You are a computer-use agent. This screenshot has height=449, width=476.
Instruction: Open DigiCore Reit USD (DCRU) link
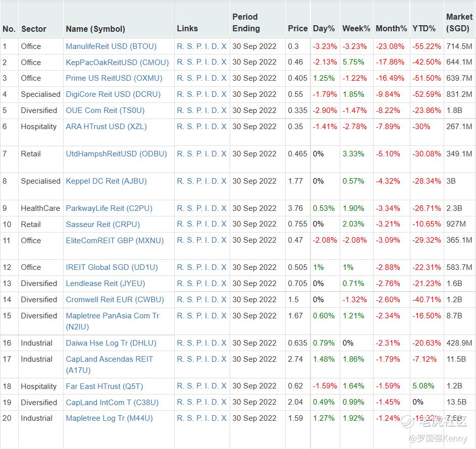point(113,94)
